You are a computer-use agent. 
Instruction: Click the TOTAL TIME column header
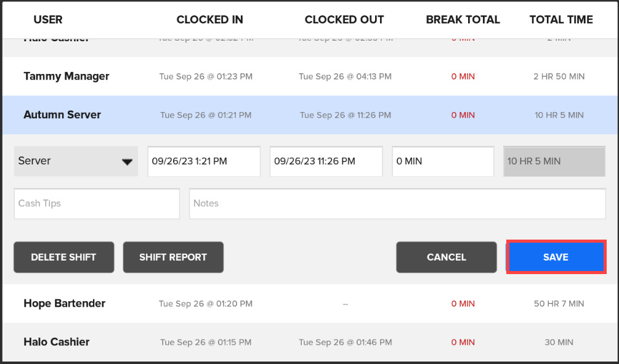(x=561, y=20)
